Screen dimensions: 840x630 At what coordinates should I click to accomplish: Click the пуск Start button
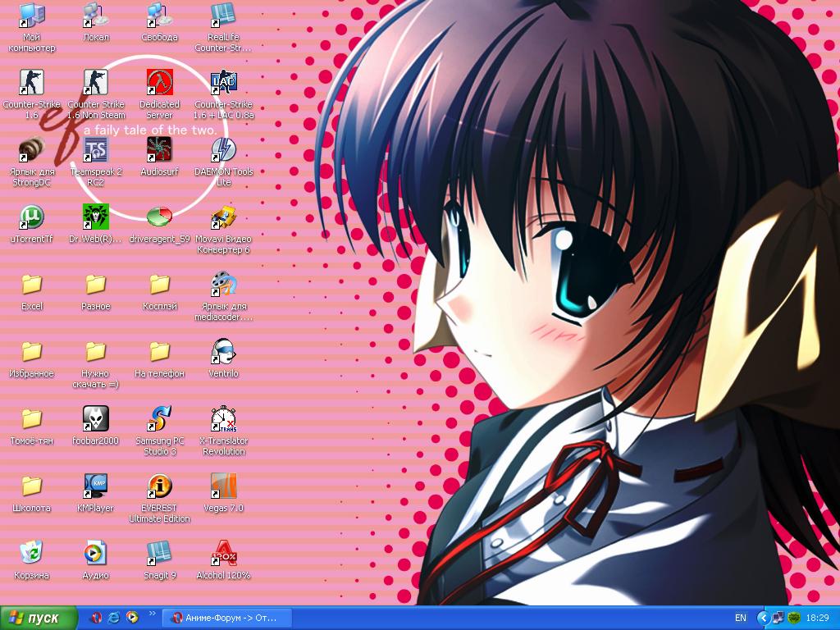pos(39,618)
